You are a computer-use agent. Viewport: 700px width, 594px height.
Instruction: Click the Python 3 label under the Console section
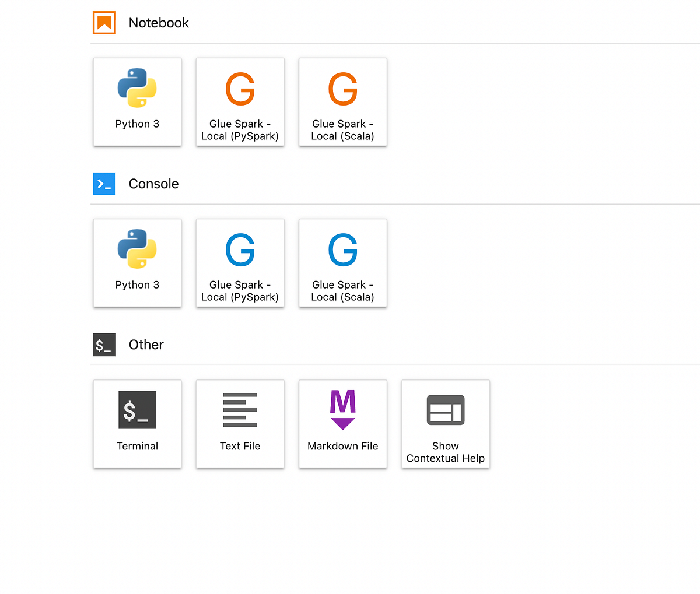coord(137,284)
